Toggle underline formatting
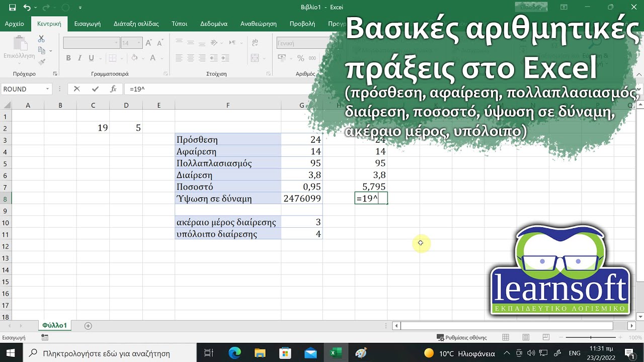Viewport: 644px width, 362px height. (x=92, y=58)
